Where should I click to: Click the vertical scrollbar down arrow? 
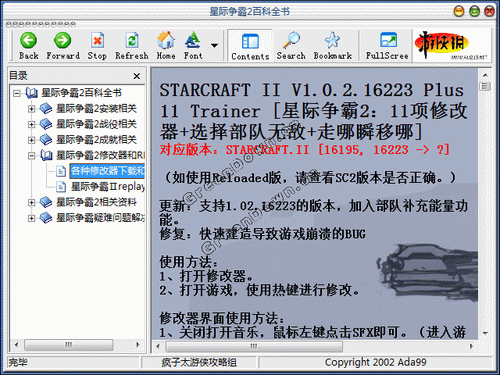click(485, 333)
